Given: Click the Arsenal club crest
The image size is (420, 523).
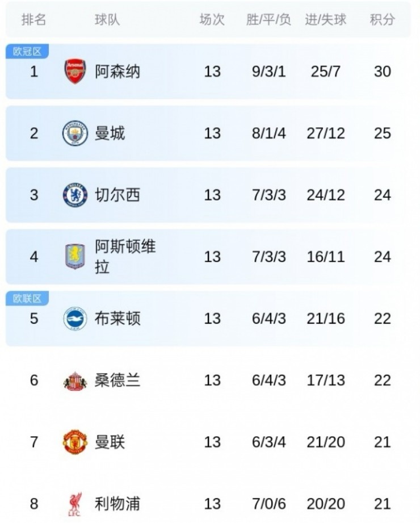Looking at the screenshot, I should coord(75,72).
